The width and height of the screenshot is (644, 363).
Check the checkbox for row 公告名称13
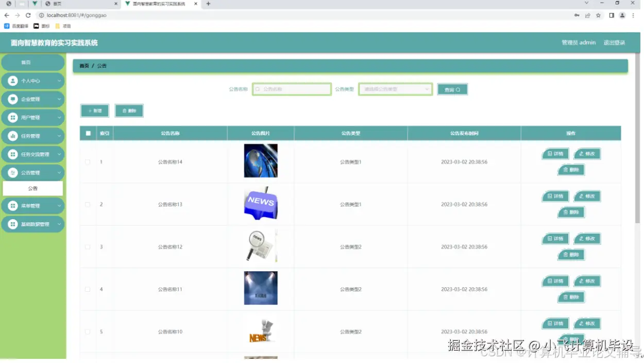tap(88, 205)
